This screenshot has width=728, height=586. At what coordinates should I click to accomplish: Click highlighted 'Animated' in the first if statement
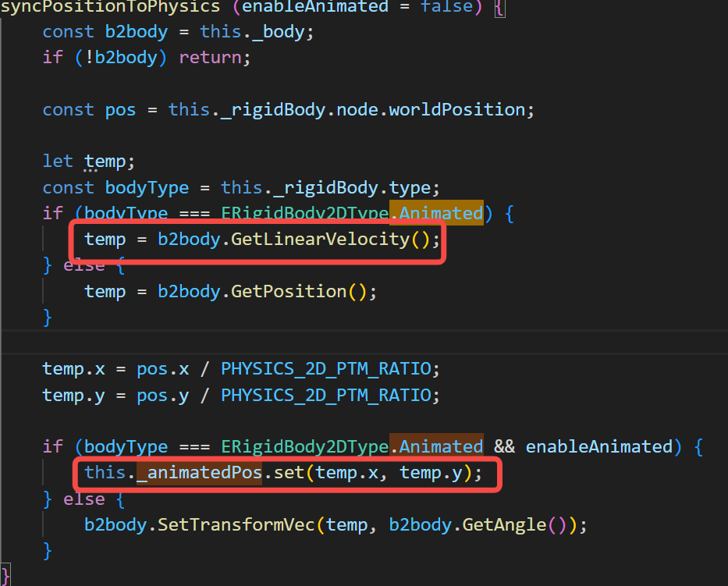[x=441, y=213]
